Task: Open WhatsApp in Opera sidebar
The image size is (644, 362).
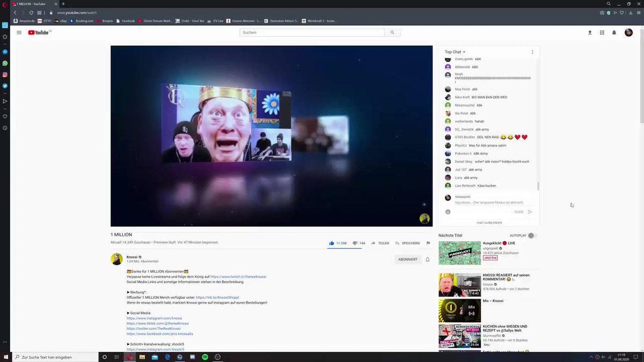Action: click(5, 63)
